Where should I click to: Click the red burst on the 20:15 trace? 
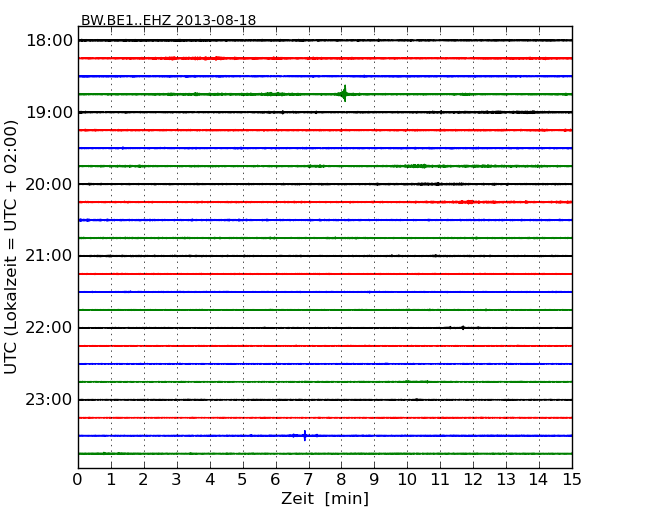469,202
